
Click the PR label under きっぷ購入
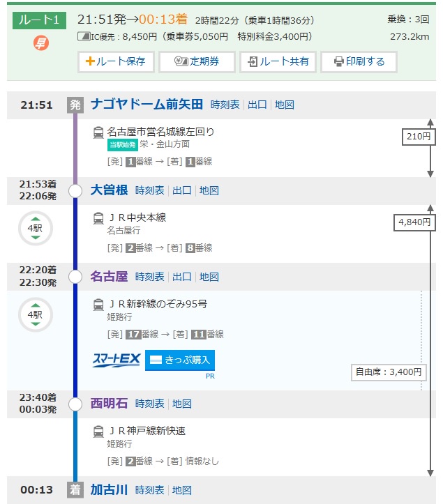(x=210, y=376)
